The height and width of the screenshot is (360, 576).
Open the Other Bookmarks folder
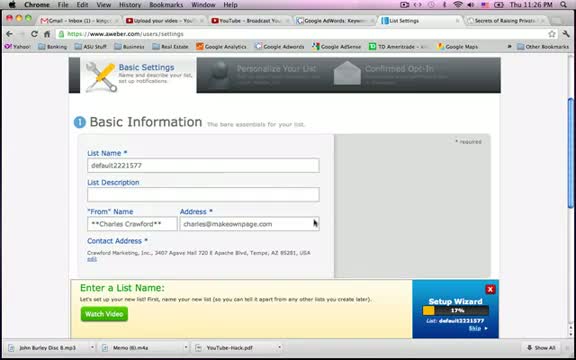click(x=543, y=47)
